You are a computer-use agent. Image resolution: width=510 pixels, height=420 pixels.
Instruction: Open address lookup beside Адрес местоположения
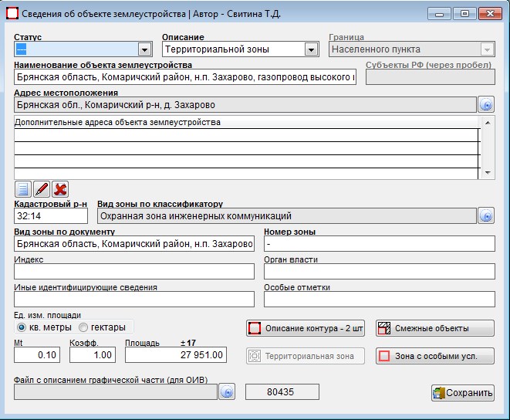coord(486,105)
